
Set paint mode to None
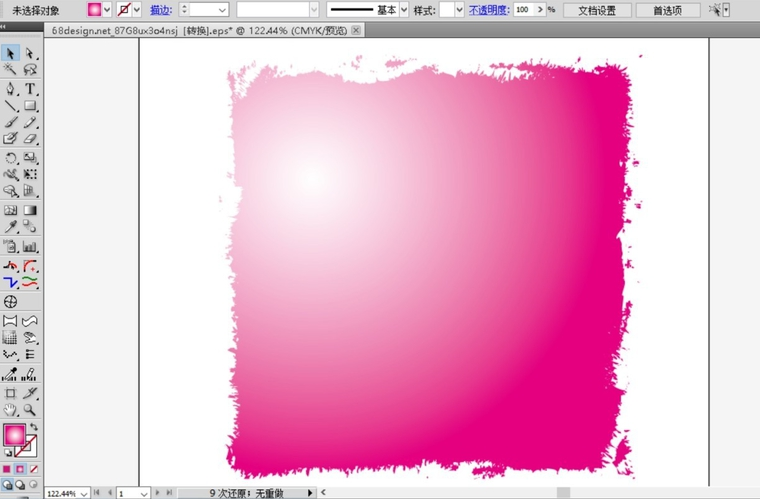tap(33, 469)
